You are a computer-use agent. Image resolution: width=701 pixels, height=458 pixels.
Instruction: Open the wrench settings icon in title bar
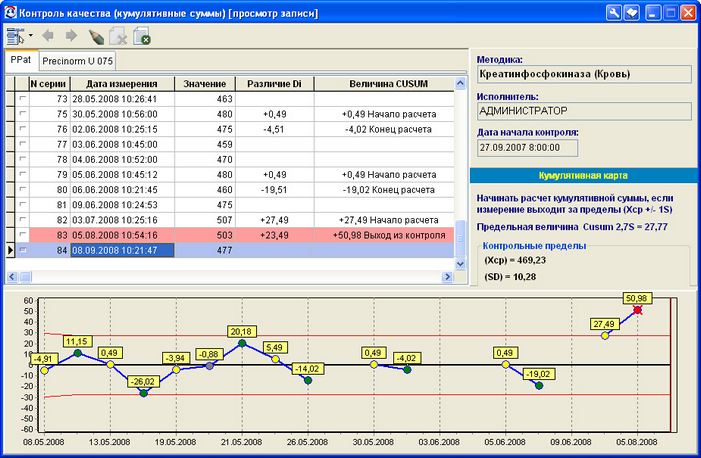click(x=615, y=13)
